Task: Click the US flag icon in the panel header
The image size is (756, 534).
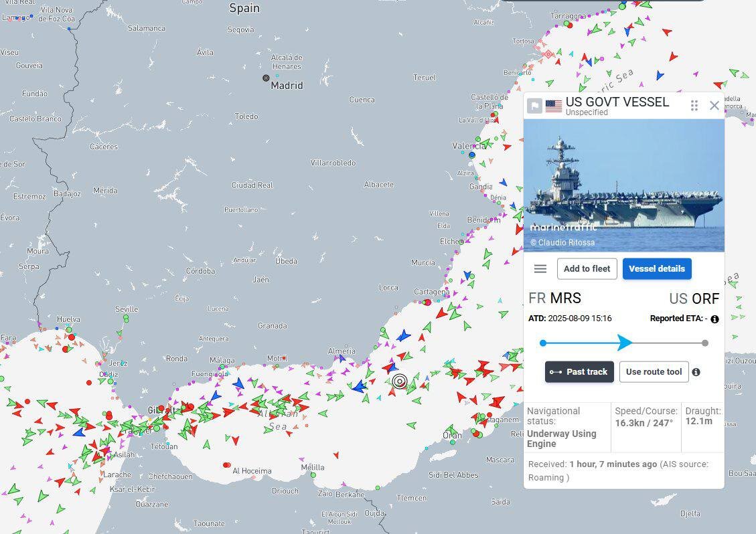Action: pos(554,106)
